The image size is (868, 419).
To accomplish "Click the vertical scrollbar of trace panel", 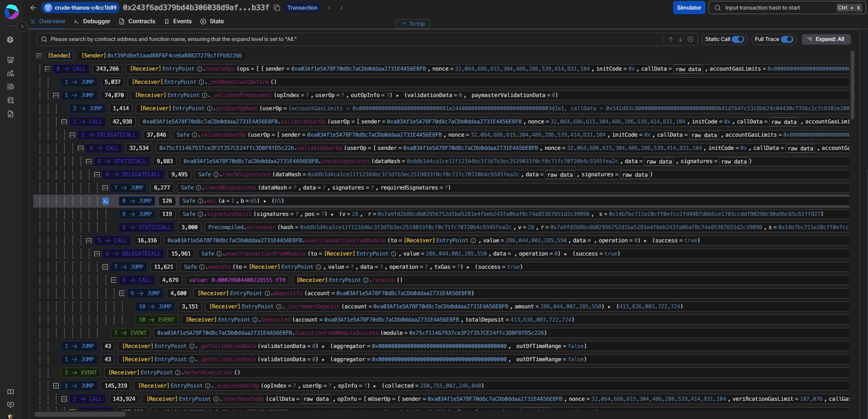I will point(852,84).
